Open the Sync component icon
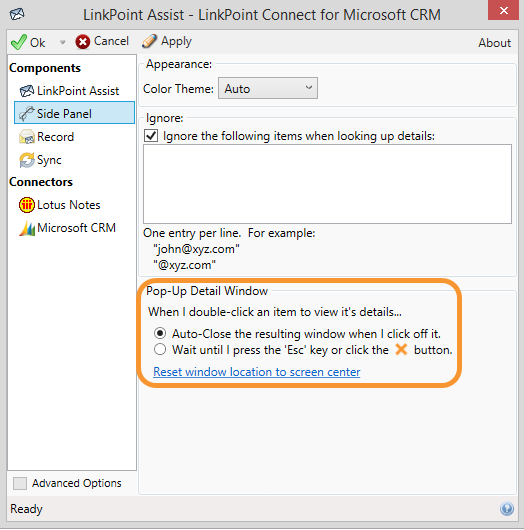Screen dimensions: 524x530 [27, 160]
